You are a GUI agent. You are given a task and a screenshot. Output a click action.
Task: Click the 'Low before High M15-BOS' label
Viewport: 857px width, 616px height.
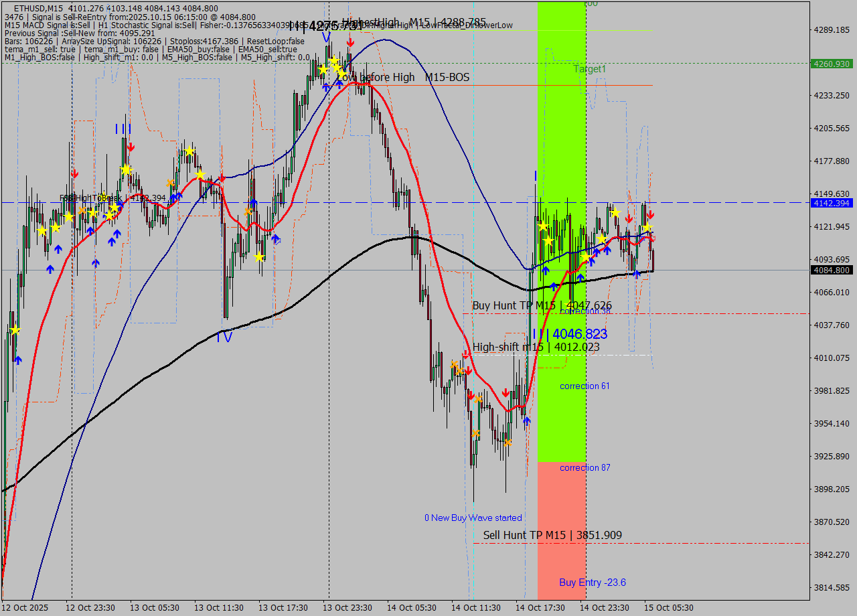point(402,78)
